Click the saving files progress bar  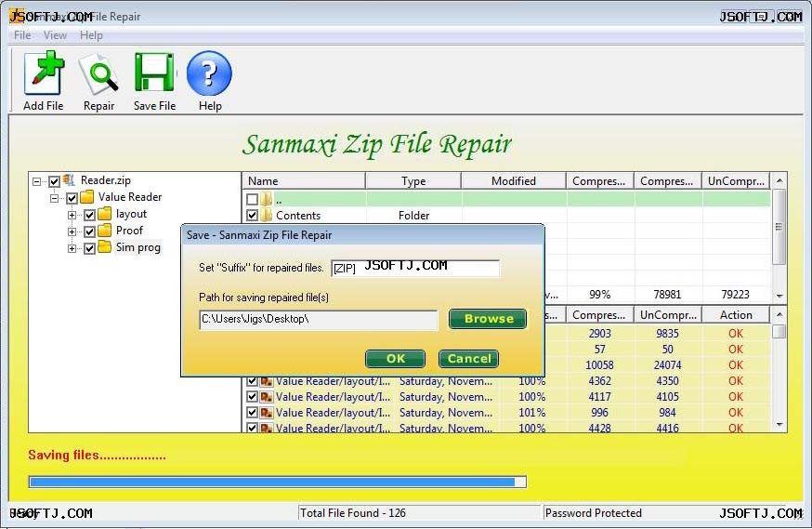[278, 482]
